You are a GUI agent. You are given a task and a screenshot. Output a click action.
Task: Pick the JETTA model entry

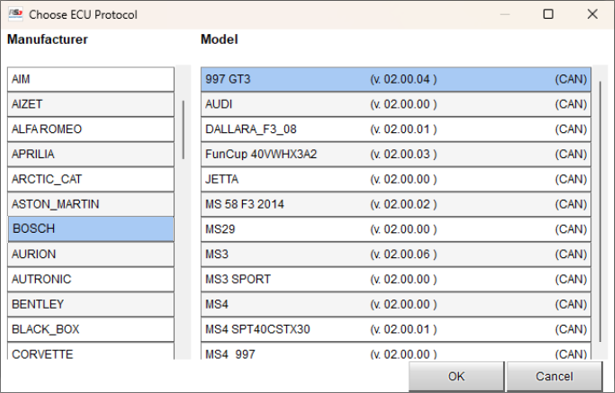(396, 179)
